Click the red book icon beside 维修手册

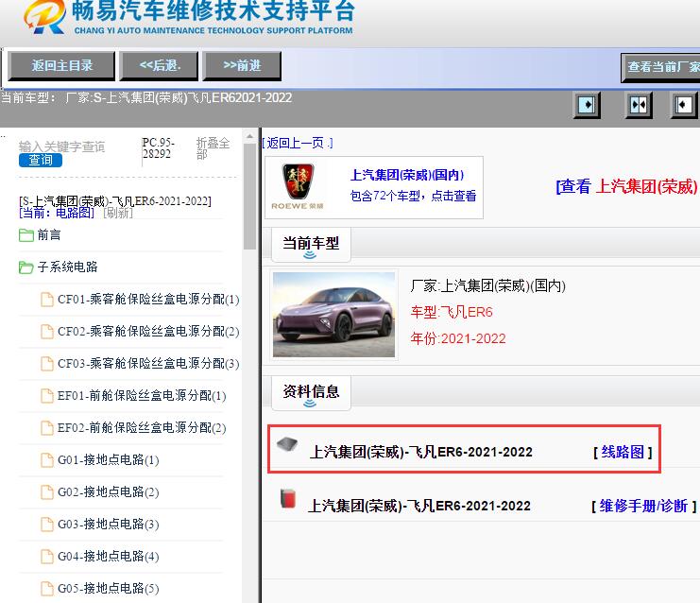pyautogui.click(x=288, y=498)
